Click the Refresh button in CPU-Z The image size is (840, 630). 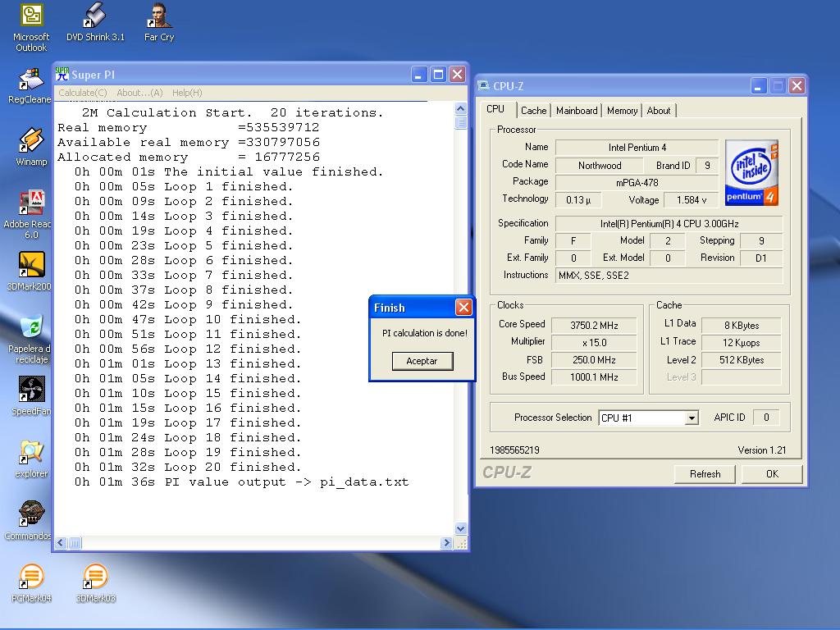click(705, 474)
